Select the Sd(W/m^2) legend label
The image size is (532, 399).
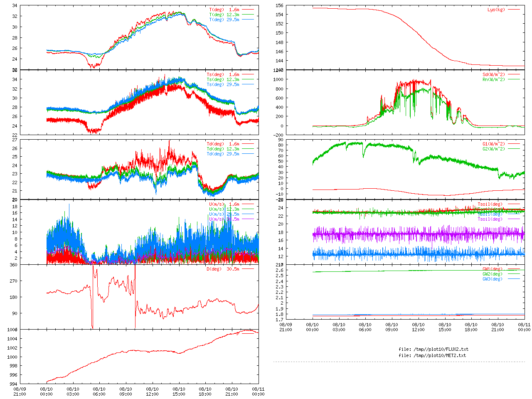(x=493, y=74)
